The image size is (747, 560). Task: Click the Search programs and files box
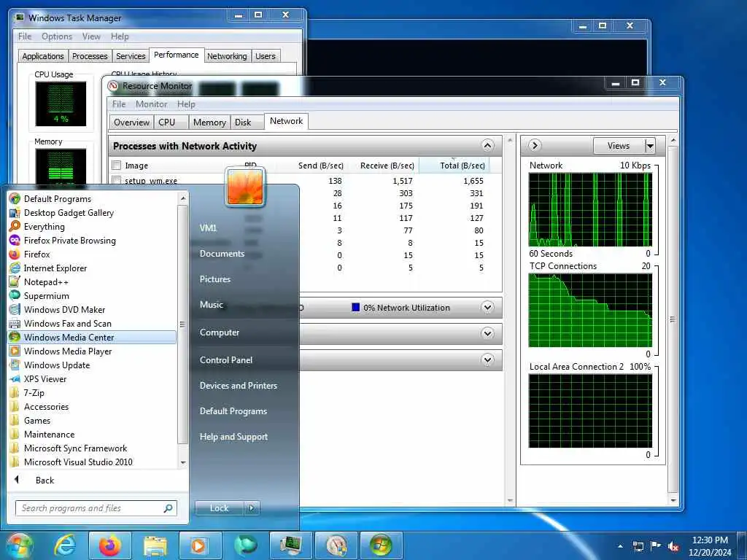pyautogui.click(x=96, y=508)
